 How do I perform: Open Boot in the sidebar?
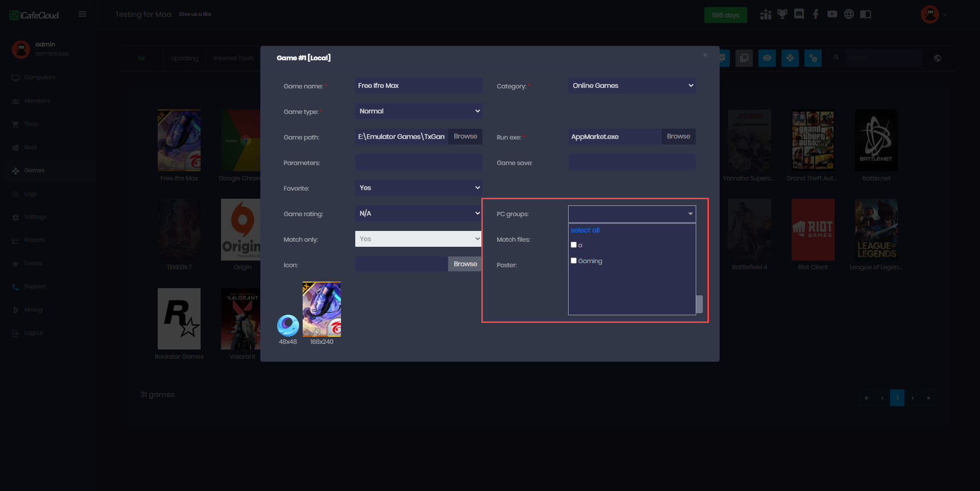click(x=31, y=148)
